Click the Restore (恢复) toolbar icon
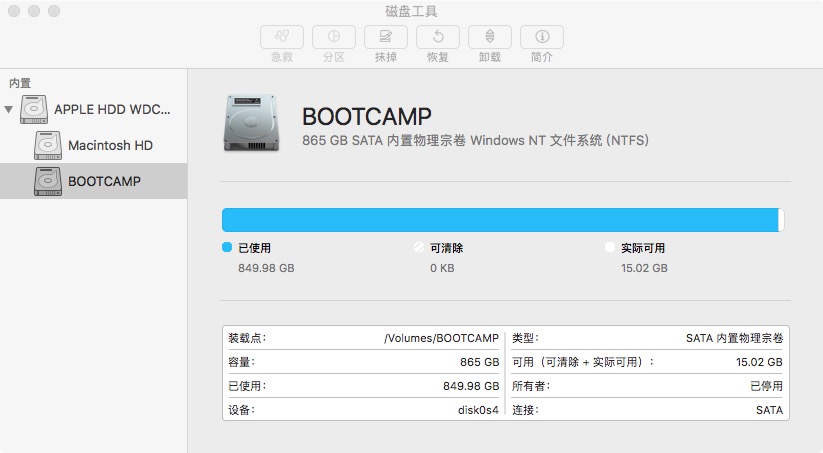The height and width of the screenshot is (453, 823). tap(438, 37)
